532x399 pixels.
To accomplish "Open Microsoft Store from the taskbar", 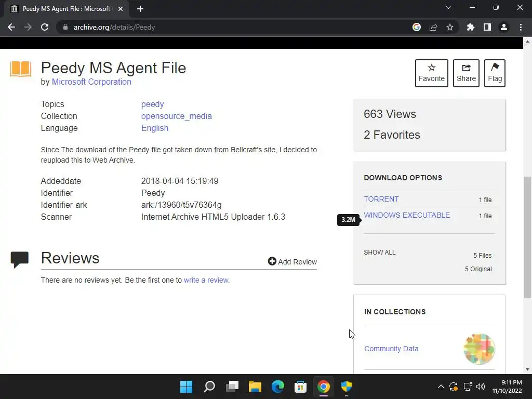I will 300,387.
